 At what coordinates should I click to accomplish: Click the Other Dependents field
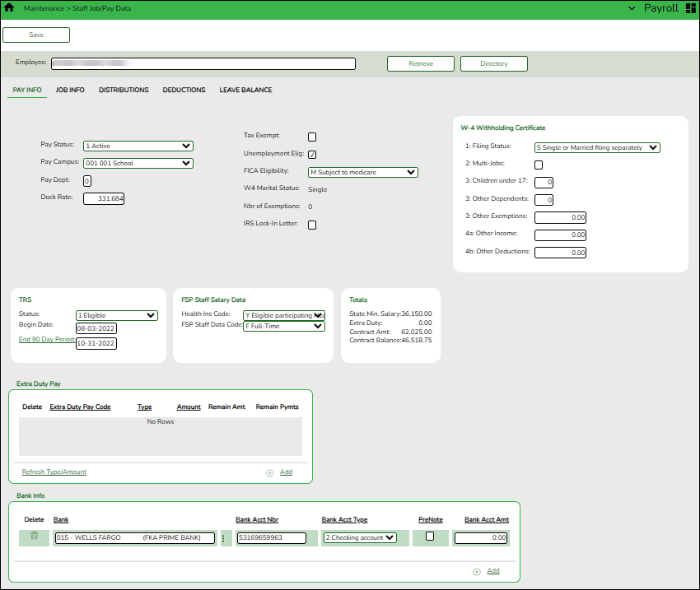pos(544,200)
